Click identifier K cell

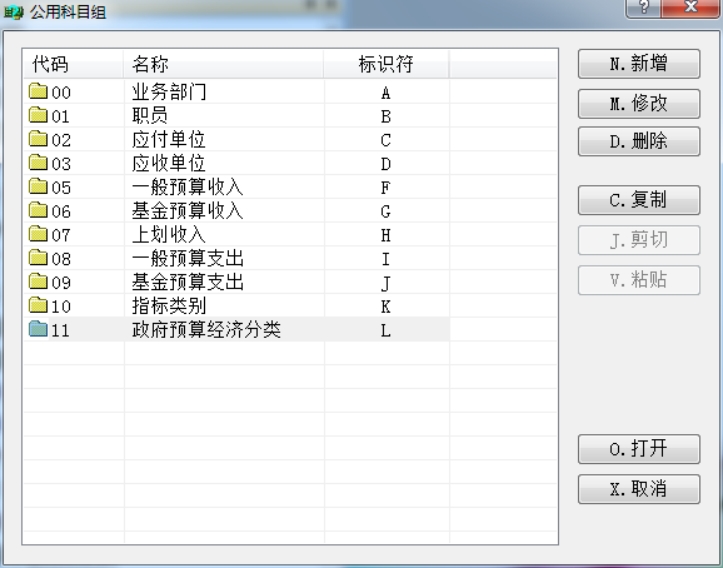[x=386, y=307]
